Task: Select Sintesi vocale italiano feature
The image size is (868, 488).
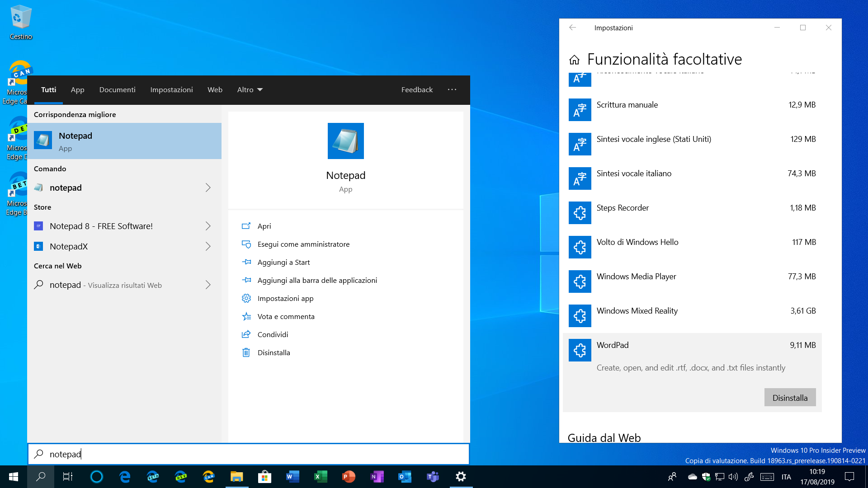Action: 692,178
